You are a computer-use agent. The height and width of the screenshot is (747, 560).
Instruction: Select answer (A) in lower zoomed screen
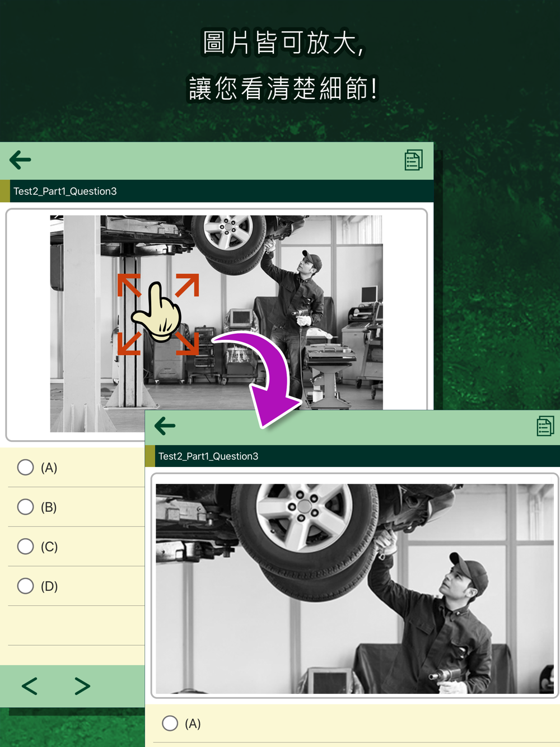pyautogui.click(x=170, y=723)
